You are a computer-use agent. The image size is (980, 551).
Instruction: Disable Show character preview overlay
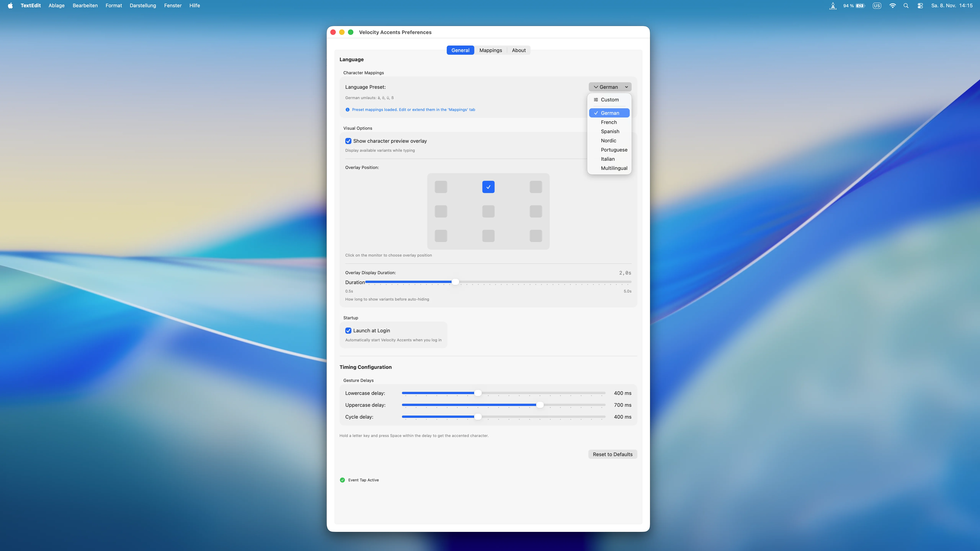coord(349,141)
